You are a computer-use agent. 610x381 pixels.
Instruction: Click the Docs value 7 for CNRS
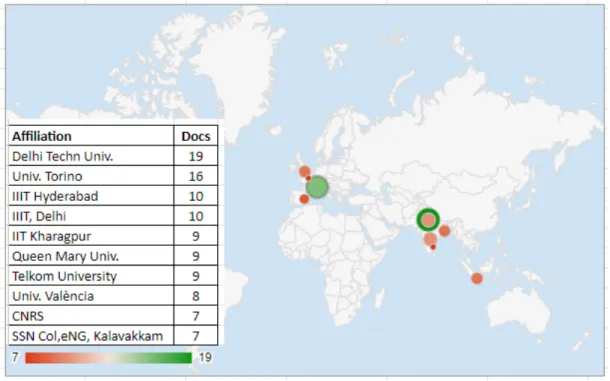[x=196, y=316]
